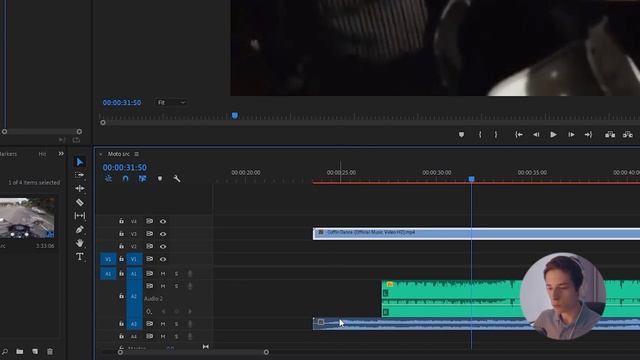
Task: Toggle lock on track V3
Action: click(x=121, y=233)
